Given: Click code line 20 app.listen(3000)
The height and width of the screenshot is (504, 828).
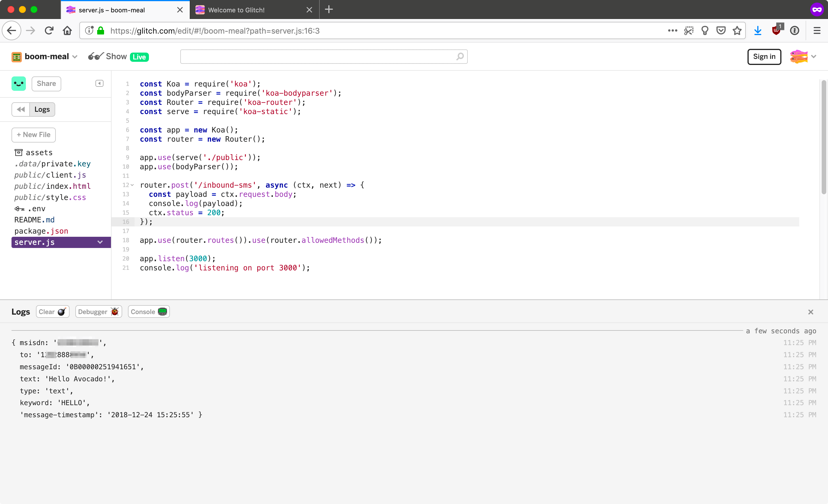Looking at the screenshot, I should (178, 259).
